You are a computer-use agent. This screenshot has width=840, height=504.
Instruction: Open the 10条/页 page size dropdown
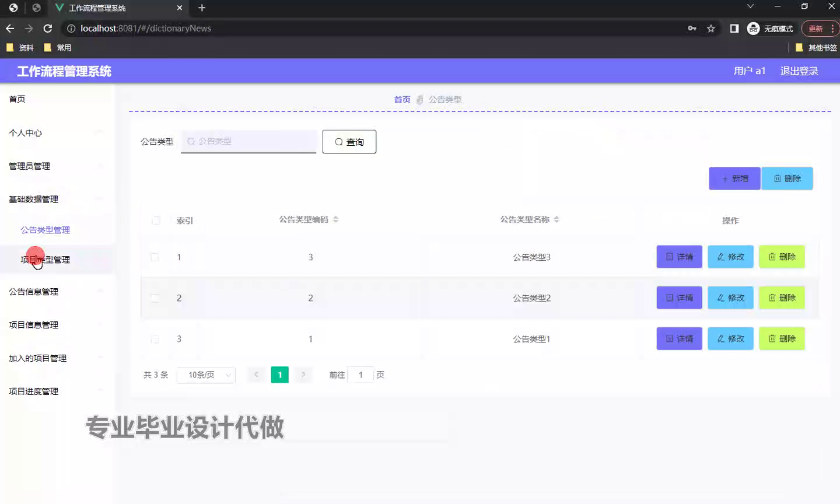click(x=206, y=374)
